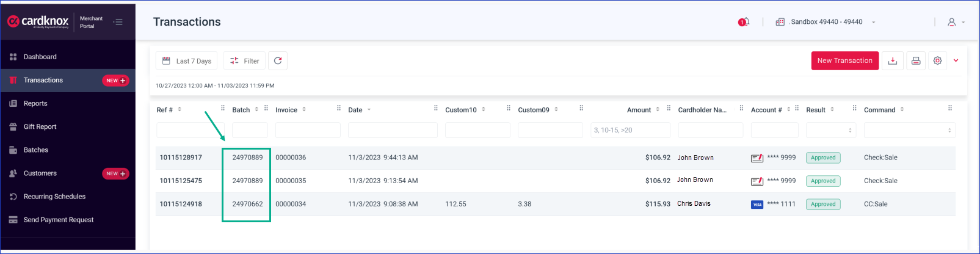The image size is (980, 254).
Task: Open the grid settings gear icon
Action: 937,60
